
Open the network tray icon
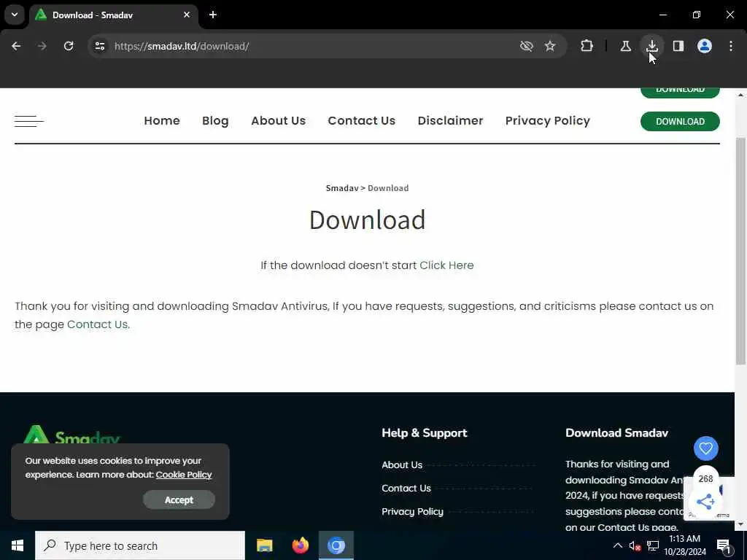(653, 545)
